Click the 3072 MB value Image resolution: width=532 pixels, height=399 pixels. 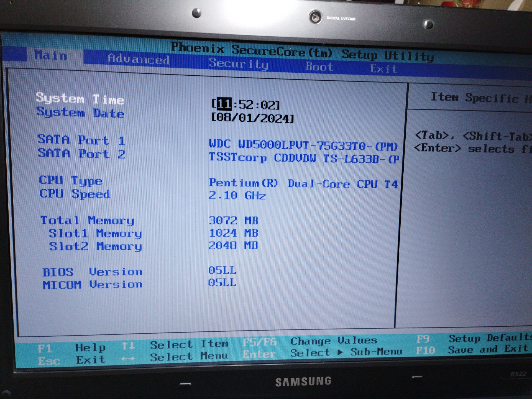click(x=233, y=221)
